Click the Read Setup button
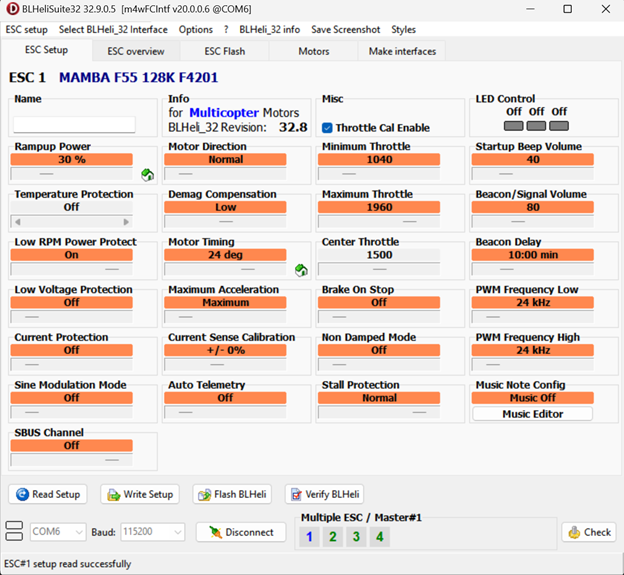Viewport: 624px width, 575px height. [x=48, y=494]
